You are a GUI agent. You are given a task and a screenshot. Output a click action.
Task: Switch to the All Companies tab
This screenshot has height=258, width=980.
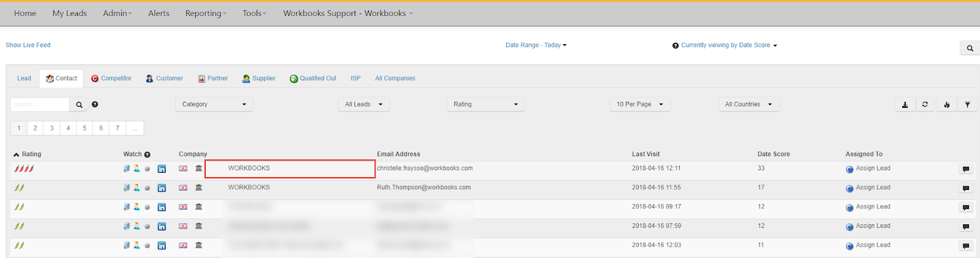click(395, 78)
